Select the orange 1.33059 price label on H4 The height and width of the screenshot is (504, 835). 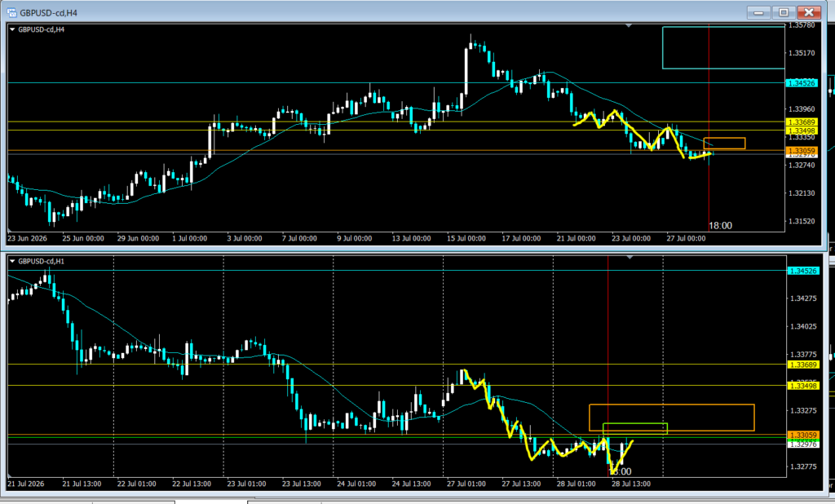[802, 151]
